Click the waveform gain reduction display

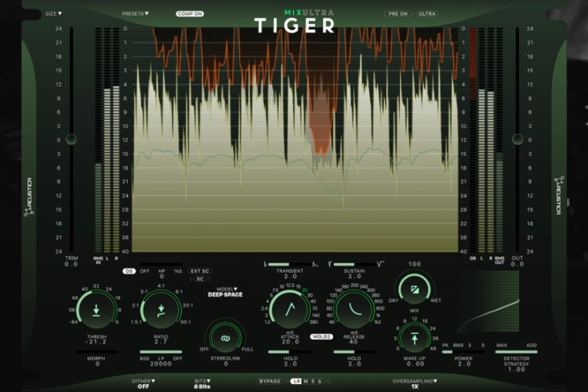(x=295, y=140)
